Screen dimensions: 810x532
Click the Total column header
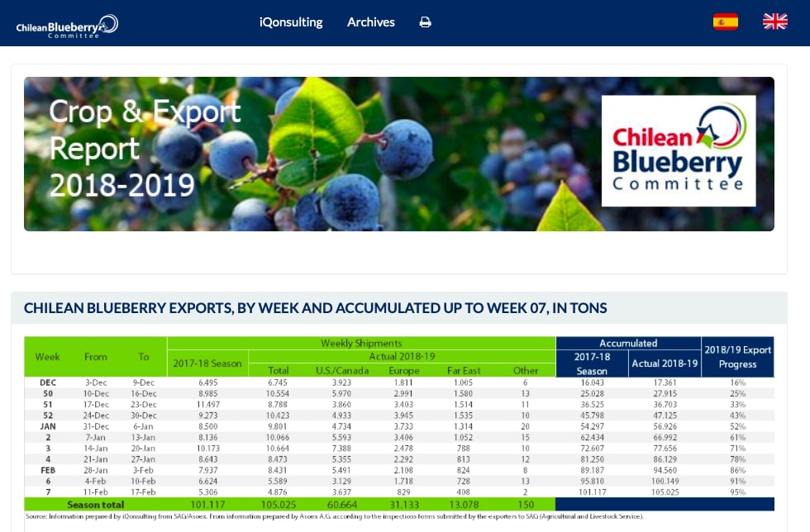(279, 370)
